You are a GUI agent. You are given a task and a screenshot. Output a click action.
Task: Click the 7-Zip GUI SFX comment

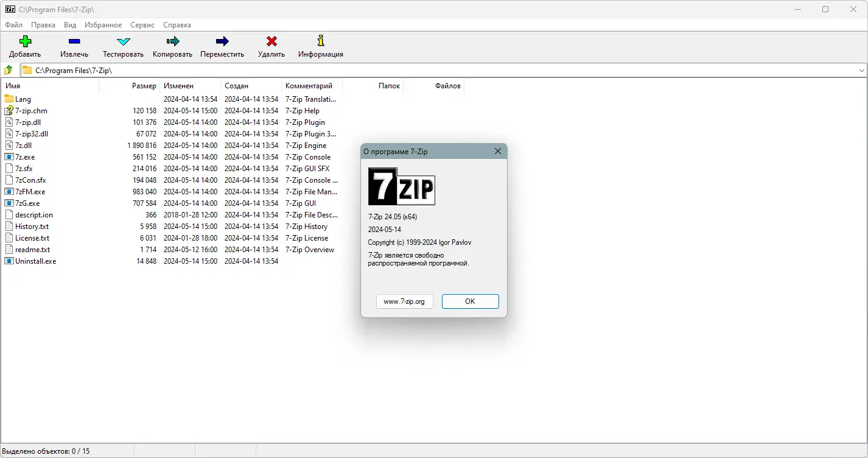pyautogui.click(x=307, y=169)
